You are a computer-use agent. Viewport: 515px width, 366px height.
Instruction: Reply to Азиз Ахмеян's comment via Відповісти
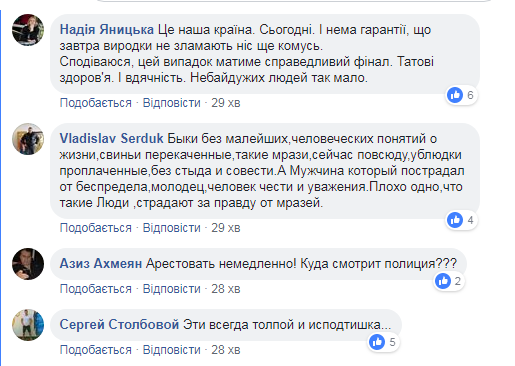coord(172,289)
